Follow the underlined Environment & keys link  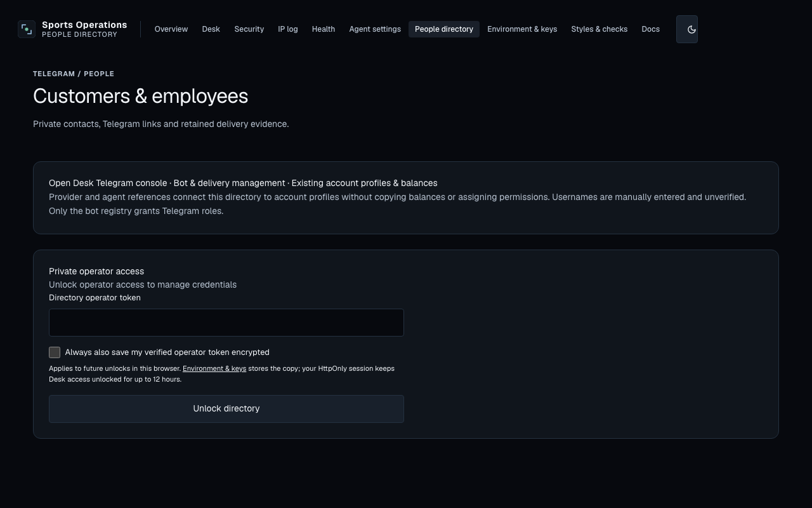pos(214,368)
